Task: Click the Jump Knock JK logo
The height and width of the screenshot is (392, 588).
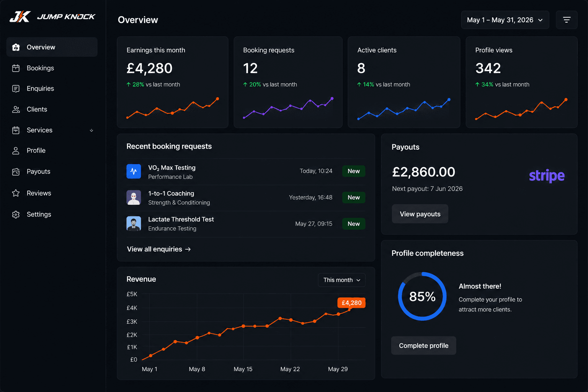Action: click(x=20, y=16)
